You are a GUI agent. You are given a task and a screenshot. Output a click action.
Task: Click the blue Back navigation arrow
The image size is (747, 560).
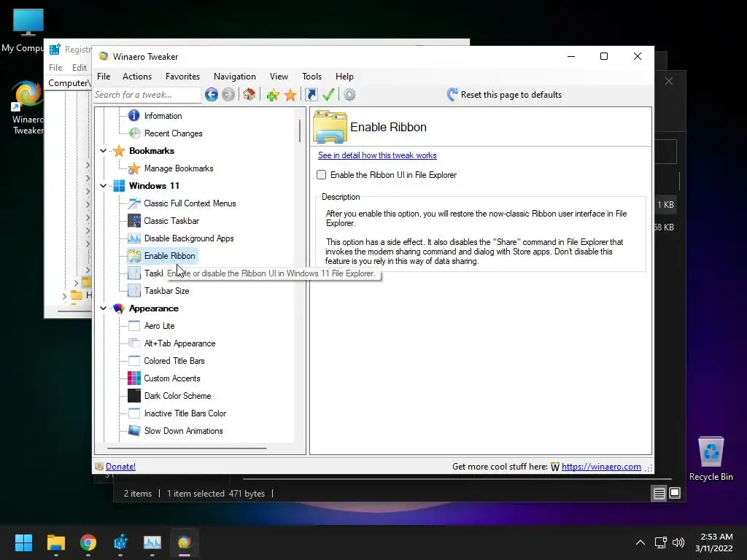[x=211, y=94]
